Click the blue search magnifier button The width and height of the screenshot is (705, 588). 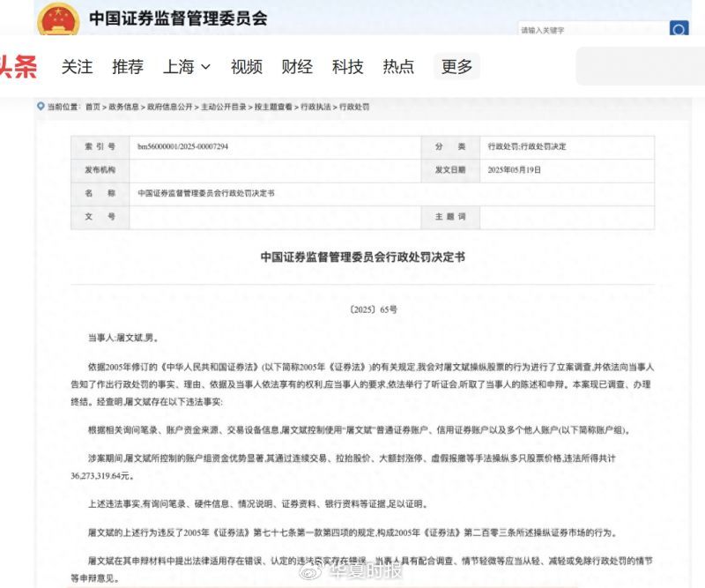[679, 28]
